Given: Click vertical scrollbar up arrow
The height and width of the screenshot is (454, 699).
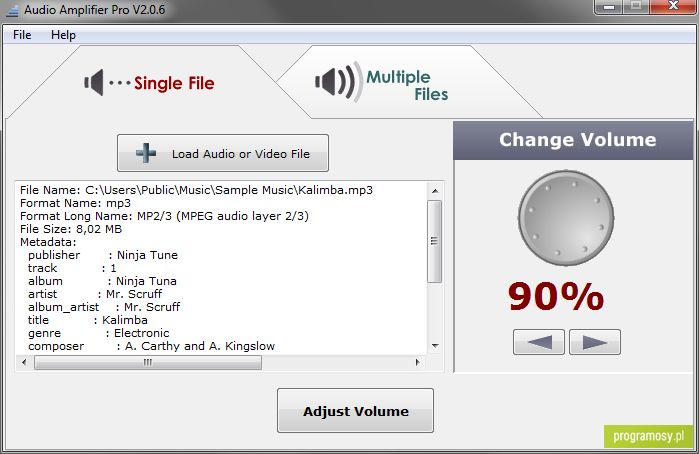Looking at the screenshot, I should click(435, 191).
